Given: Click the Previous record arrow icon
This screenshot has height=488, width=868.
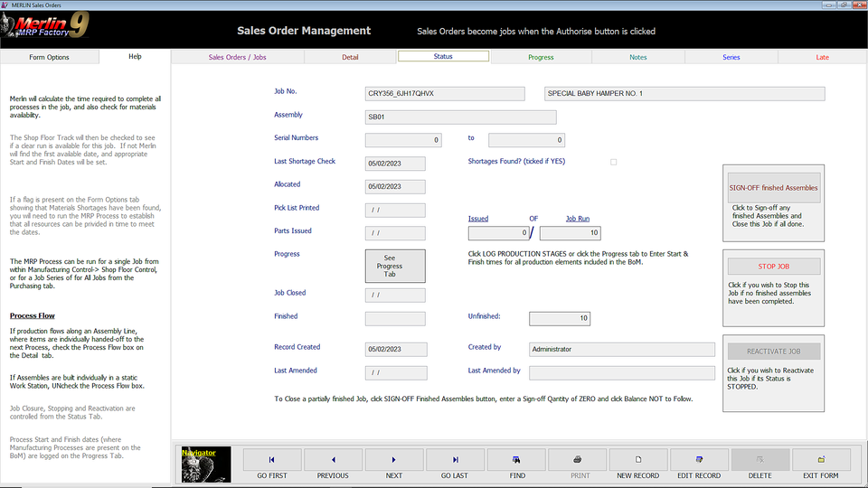Looking at the screenshot, I should pyautogui.click(x=333, y=460).
